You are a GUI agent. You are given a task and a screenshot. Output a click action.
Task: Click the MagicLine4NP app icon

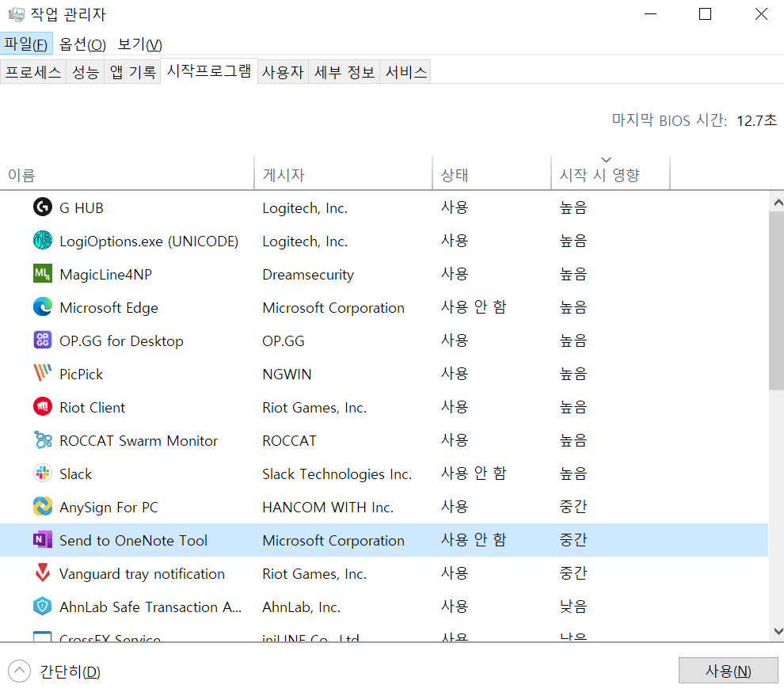pyautogui.click(x=43, y=273)
